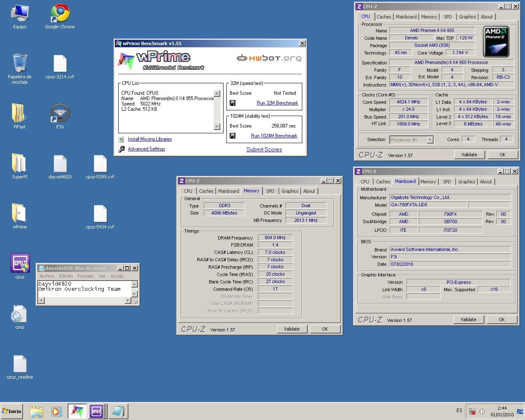This screenshot has width=525, height=420.
Task: Click the save icon for 32M score
Action: (x=233, y=103)
